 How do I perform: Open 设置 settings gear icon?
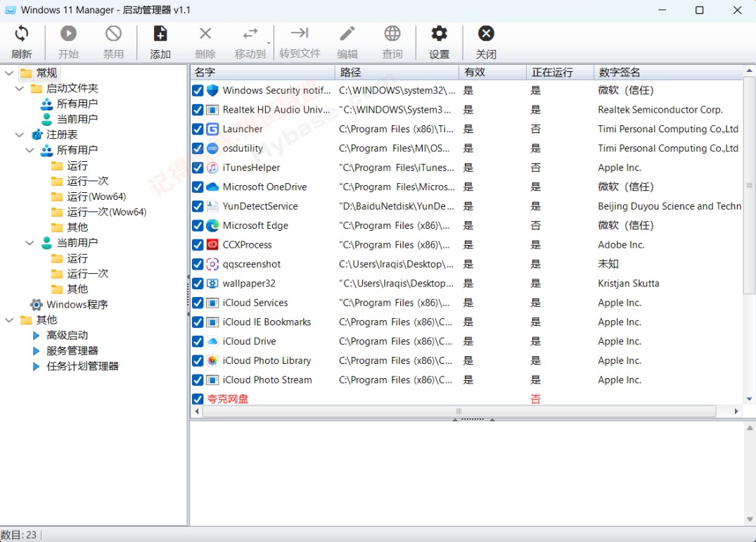pyautogui.click(x=439, y=34)
